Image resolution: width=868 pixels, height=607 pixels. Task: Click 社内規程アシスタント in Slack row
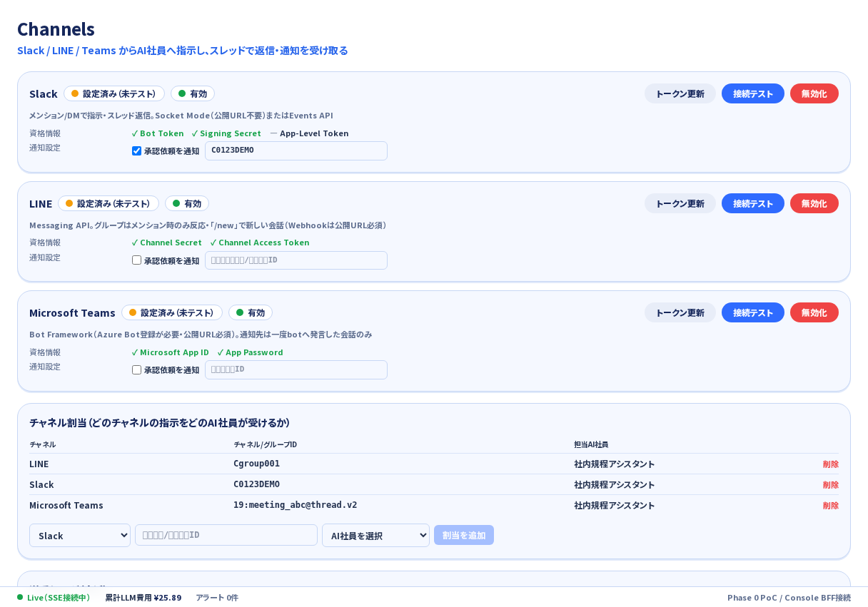614,484
